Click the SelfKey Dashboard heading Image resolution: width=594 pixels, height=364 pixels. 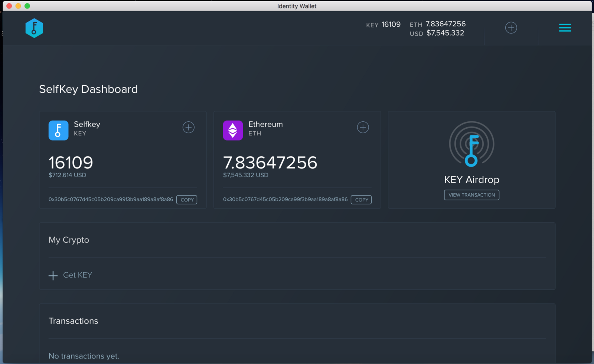(88, 89)
